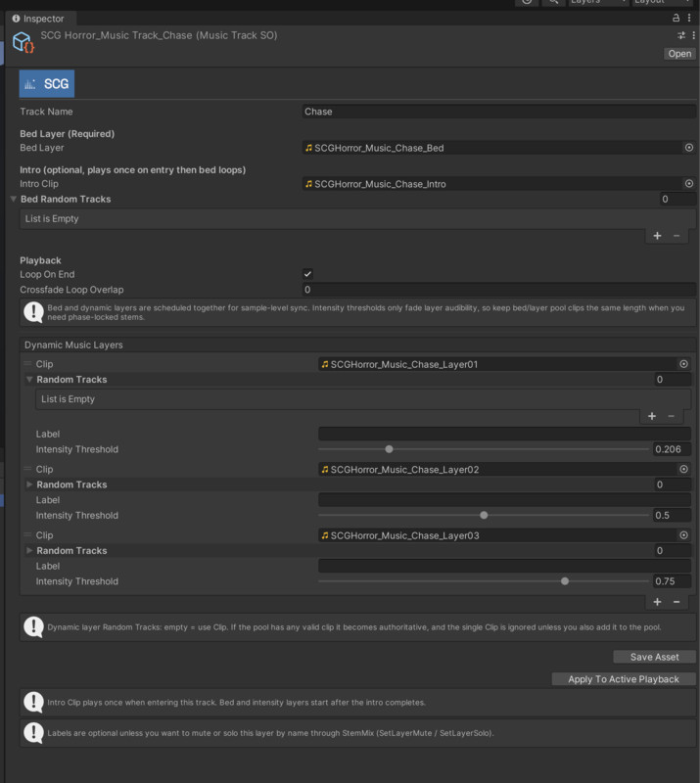This screenshot has width=700, height=783.
Task: Open object picker for Chase_Layer03 clip
Action: click(683, 534)
